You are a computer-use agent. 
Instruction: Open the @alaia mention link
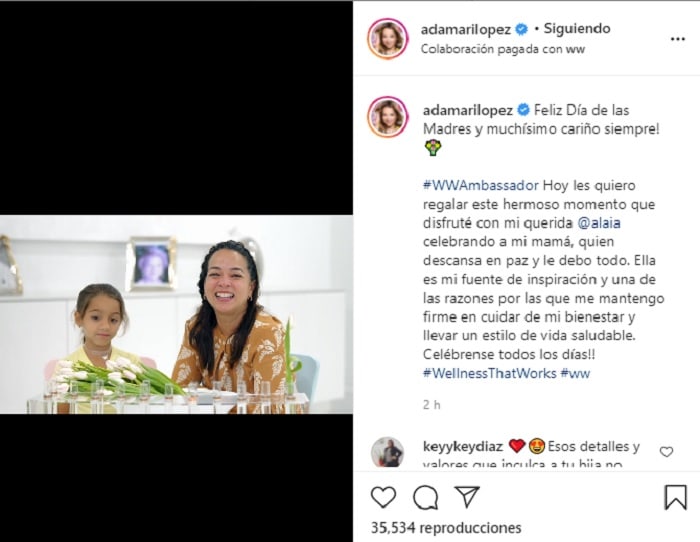point(599,223)
